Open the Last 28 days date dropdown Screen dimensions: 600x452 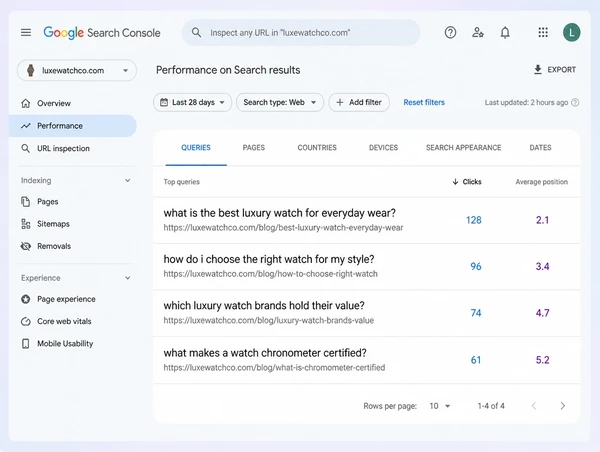(192, 102)
